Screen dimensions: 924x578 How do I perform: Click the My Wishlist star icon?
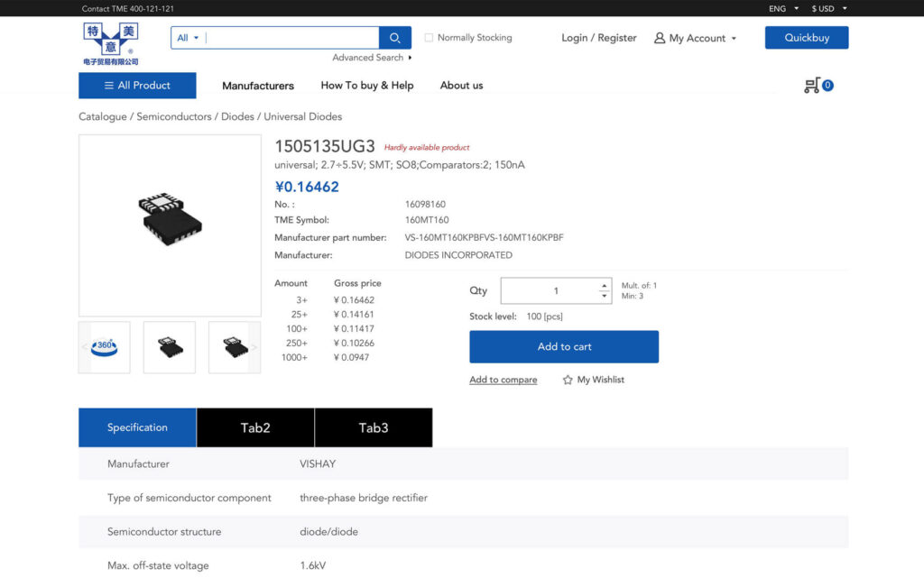(x=568, y=380)
